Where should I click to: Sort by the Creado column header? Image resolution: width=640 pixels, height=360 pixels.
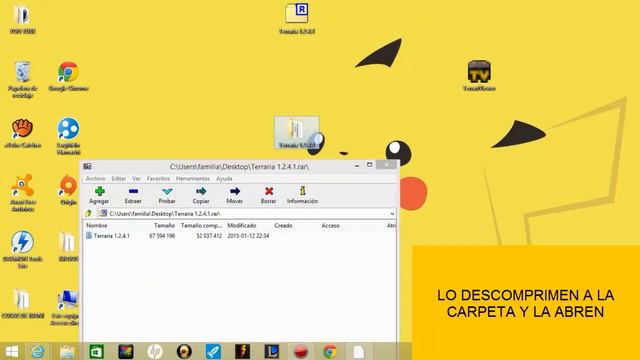(283, 225)
